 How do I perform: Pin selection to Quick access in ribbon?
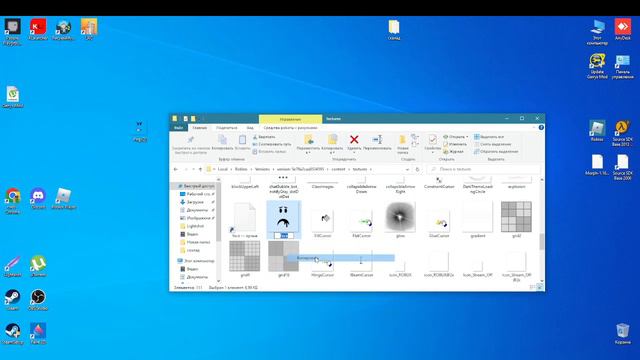tap(190, 144)
